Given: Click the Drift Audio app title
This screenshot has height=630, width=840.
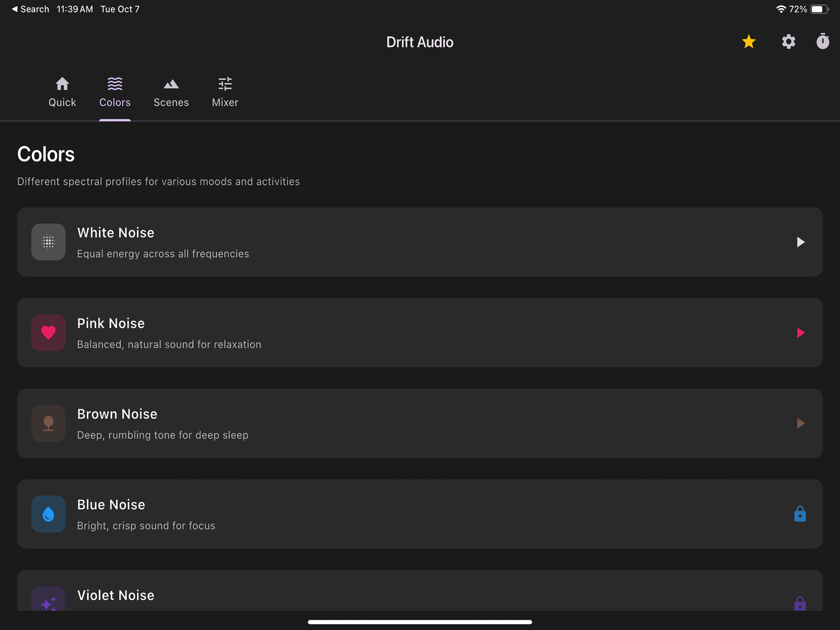Looking at the screenshot, I should tap(420, 42).
